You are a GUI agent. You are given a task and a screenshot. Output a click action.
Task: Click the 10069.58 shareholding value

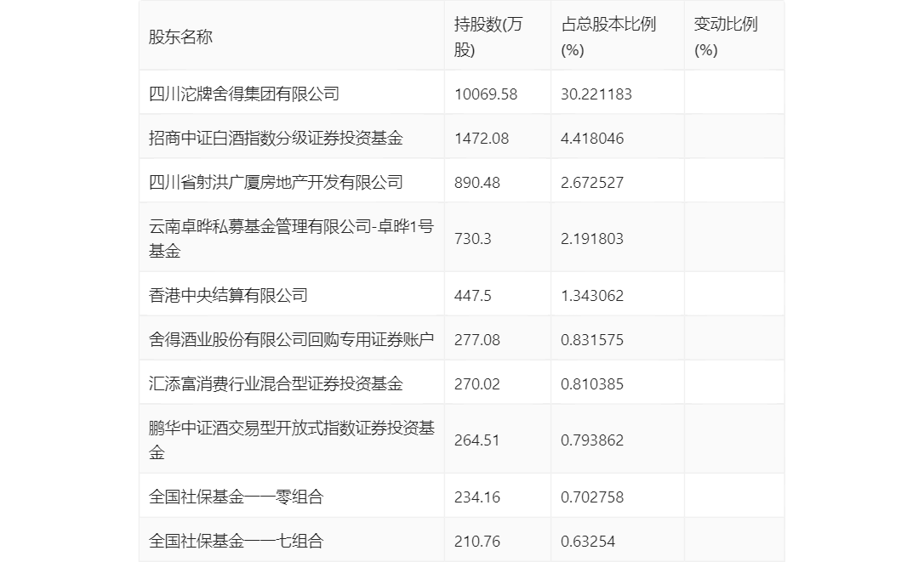pyautogui.click(x=486, y=94)
